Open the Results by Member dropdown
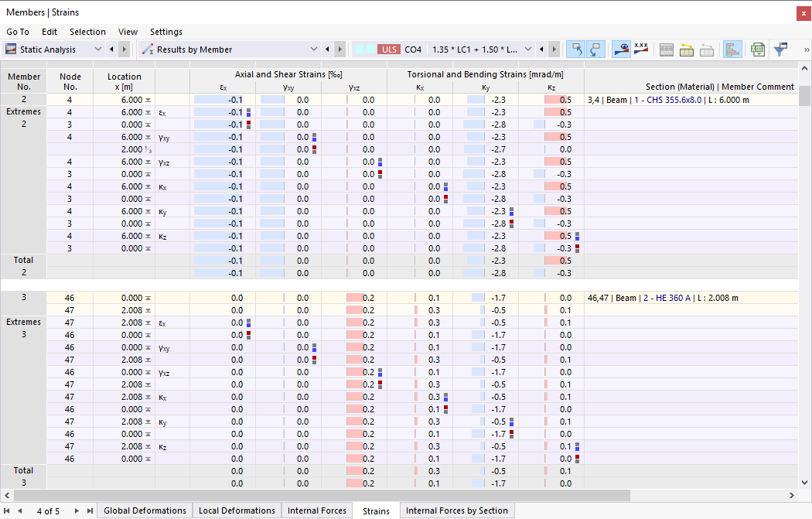 tap(314, 49)
